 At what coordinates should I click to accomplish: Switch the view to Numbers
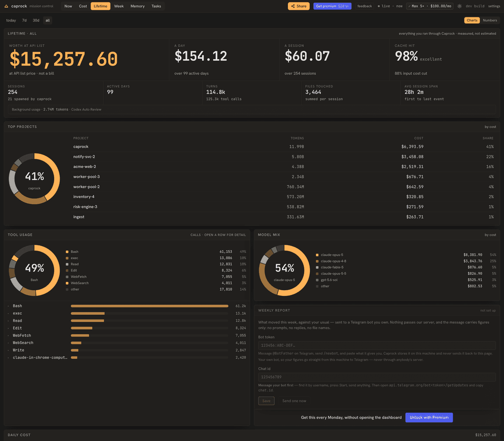point(490,20)
